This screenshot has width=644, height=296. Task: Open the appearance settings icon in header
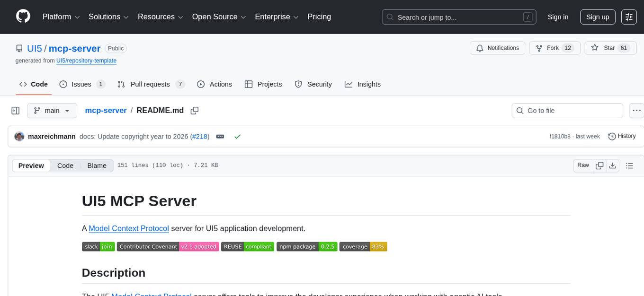629,17
